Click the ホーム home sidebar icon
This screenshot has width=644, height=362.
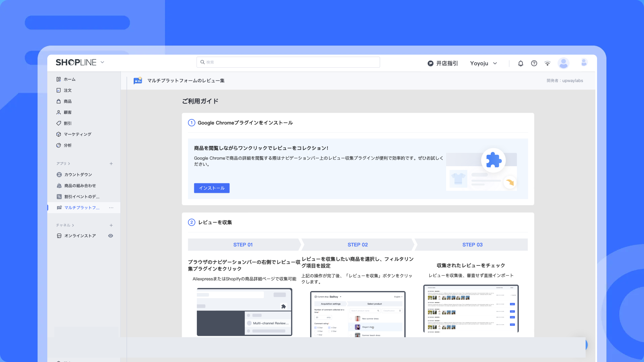click(x=59, y=79)
